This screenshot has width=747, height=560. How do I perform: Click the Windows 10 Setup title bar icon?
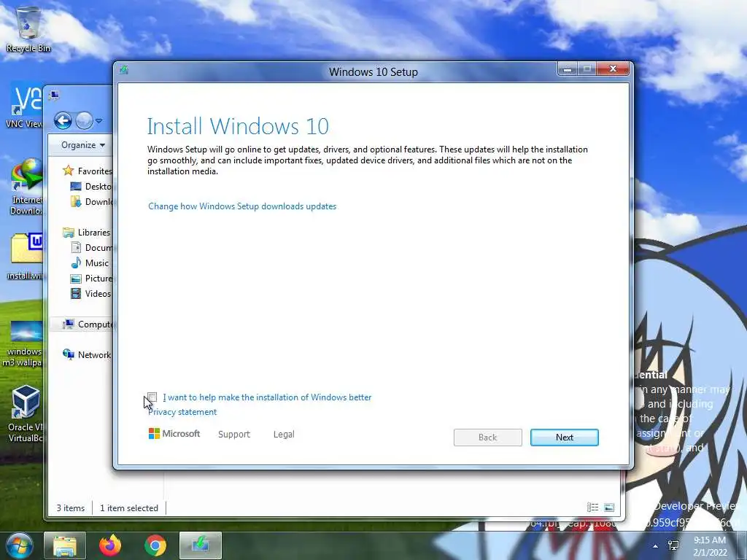[x=124, y=71]
